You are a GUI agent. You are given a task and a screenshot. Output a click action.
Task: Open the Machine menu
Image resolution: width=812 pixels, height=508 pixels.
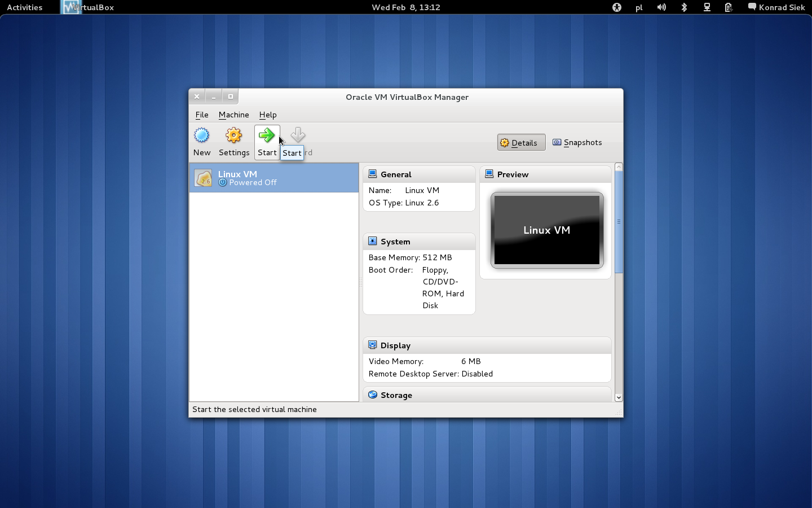(x=233, y=115)
